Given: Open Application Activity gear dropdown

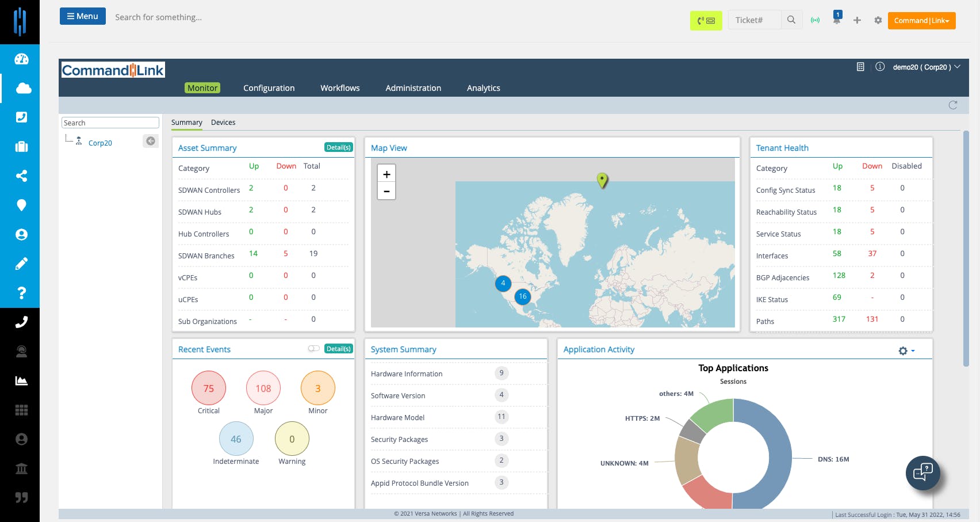Looking at the screenshot, I should [906, 350].
